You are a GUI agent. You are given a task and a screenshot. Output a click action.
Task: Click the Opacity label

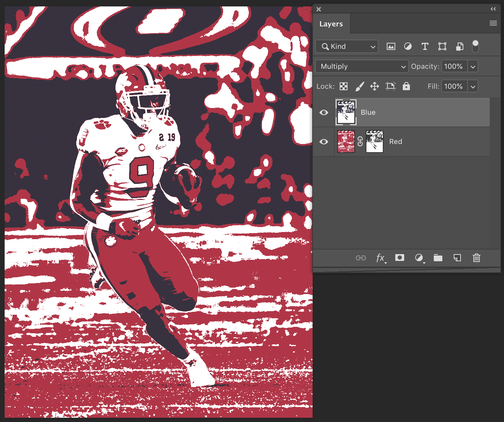(425, 66)
